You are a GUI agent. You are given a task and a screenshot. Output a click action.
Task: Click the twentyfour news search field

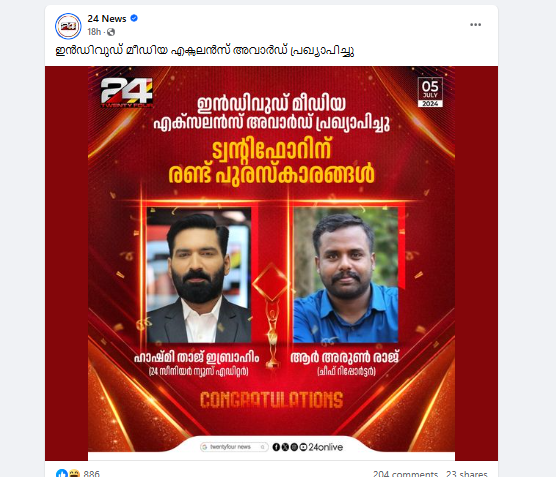(234, 447)
